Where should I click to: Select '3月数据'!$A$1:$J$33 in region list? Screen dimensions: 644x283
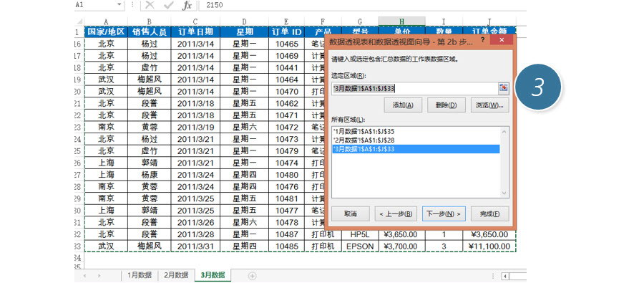(416, 149)
